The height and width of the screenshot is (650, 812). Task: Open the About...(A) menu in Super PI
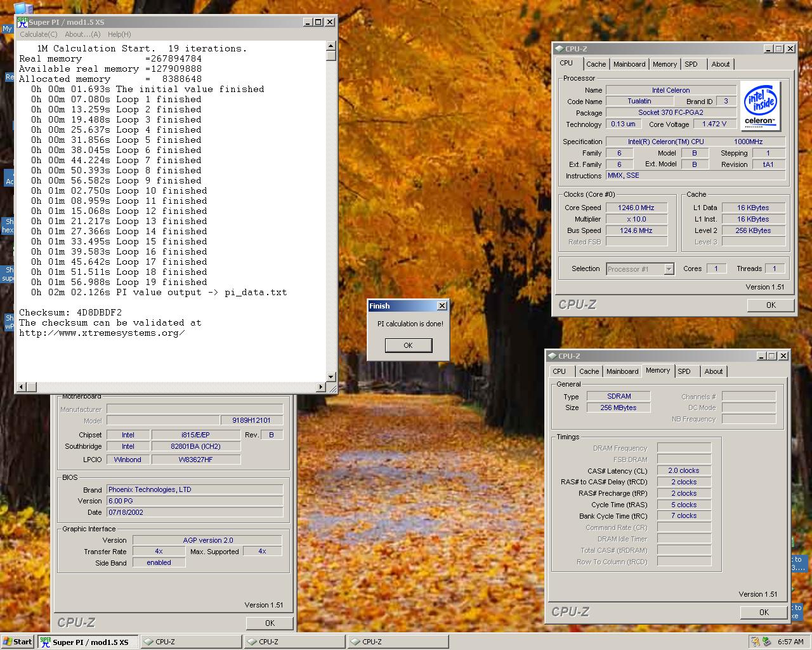point(82,34)
